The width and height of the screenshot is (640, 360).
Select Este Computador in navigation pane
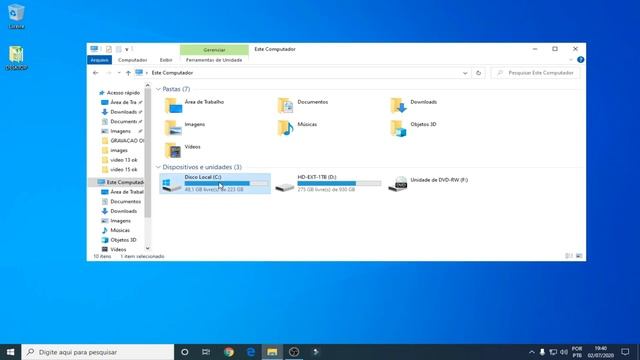pyautogui.click(x=121, y=182)
